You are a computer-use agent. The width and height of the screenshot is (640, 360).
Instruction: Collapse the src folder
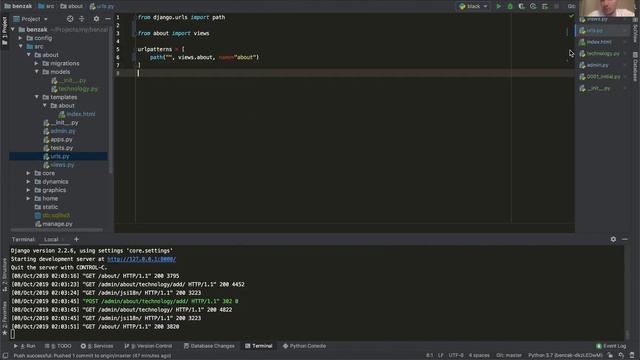(x=20, y=47)
